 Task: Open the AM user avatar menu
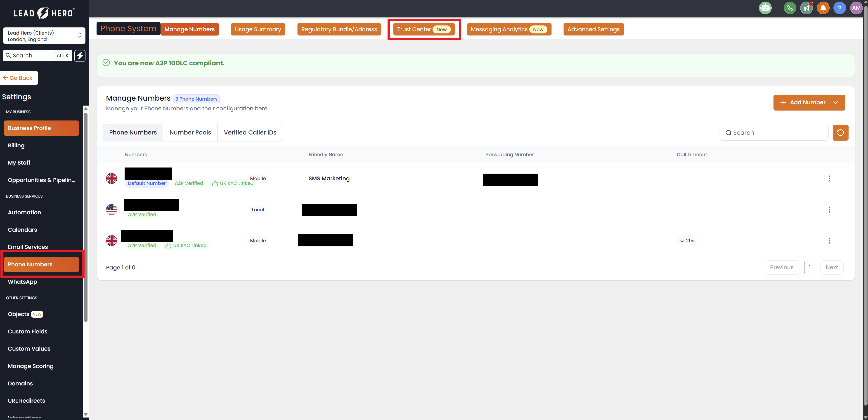click(856, 8)
